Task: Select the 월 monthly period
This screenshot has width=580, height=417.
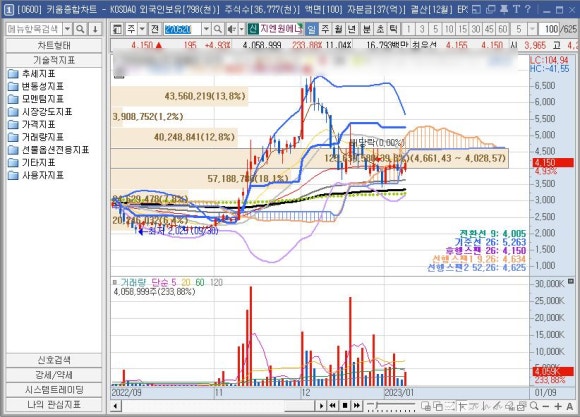Action: tap(338, 29)
